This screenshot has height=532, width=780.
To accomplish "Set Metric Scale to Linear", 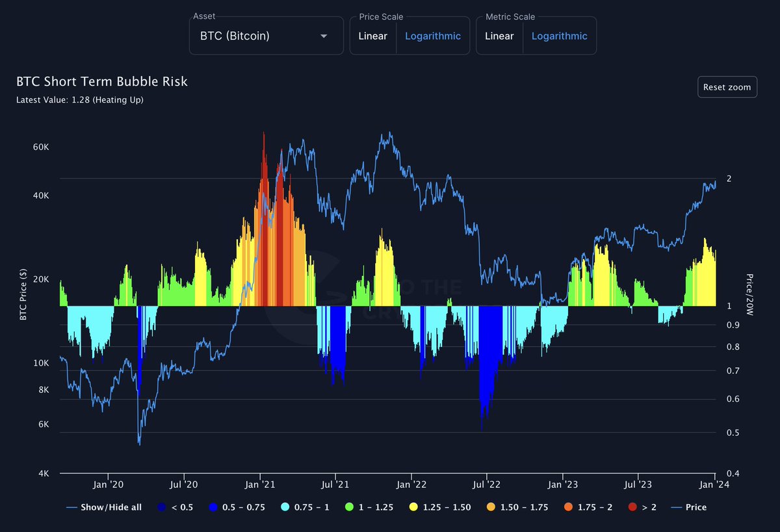I will (x=499, y=36).
